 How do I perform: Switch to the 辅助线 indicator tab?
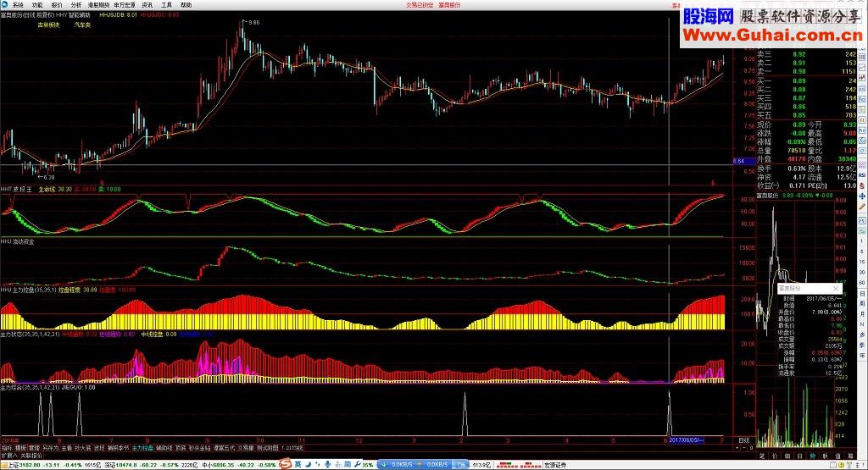[164, 448]
